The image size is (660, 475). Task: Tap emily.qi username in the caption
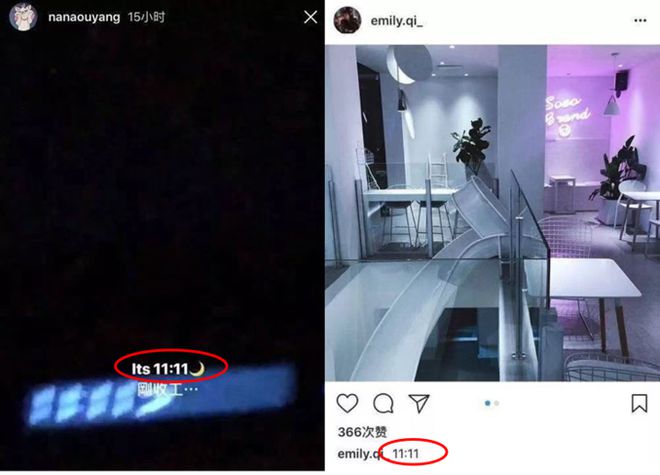pyautogui.click(x=360, y=454)
